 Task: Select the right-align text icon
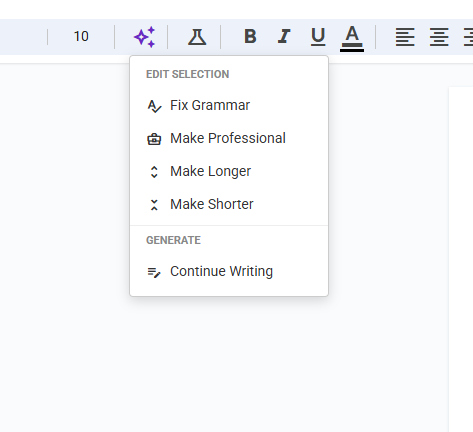468,37
